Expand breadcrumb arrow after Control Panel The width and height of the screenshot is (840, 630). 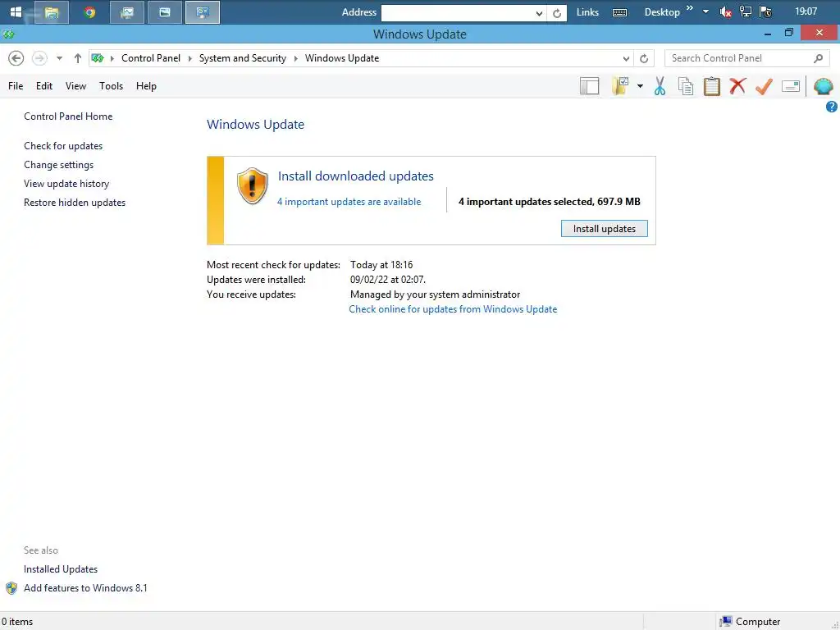point(189,58)
